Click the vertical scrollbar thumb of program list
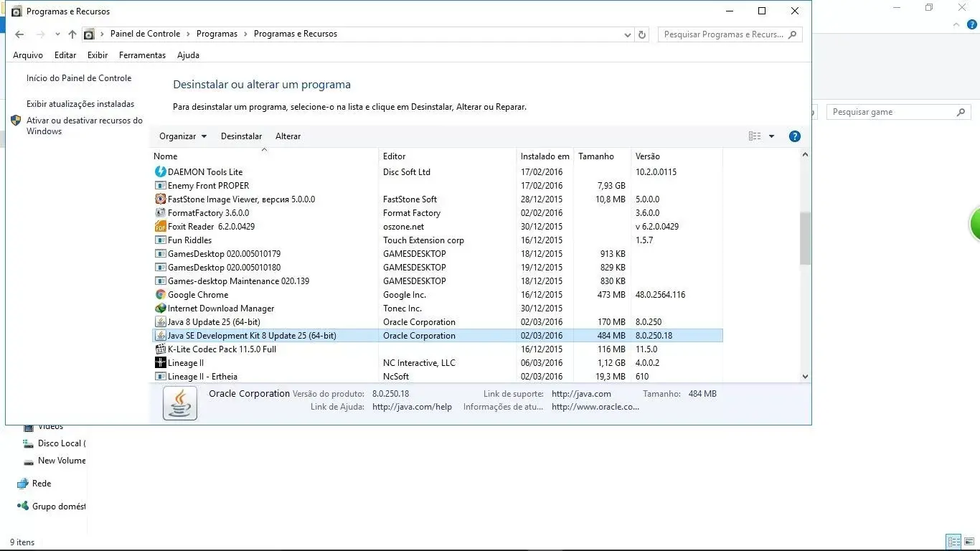The height and width of the screenshot is (551, 980). point(805,238)
